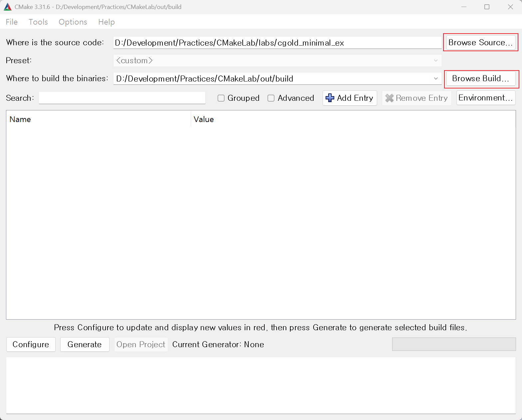
Task: Click the progress bar beside generator label
Action: coord(454,344)
